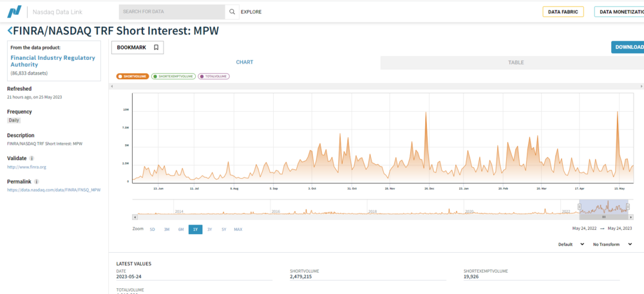Viewport: 644px width, 294px height.
Task: Open the No Transform dropdown
Action: coord(612,244)
